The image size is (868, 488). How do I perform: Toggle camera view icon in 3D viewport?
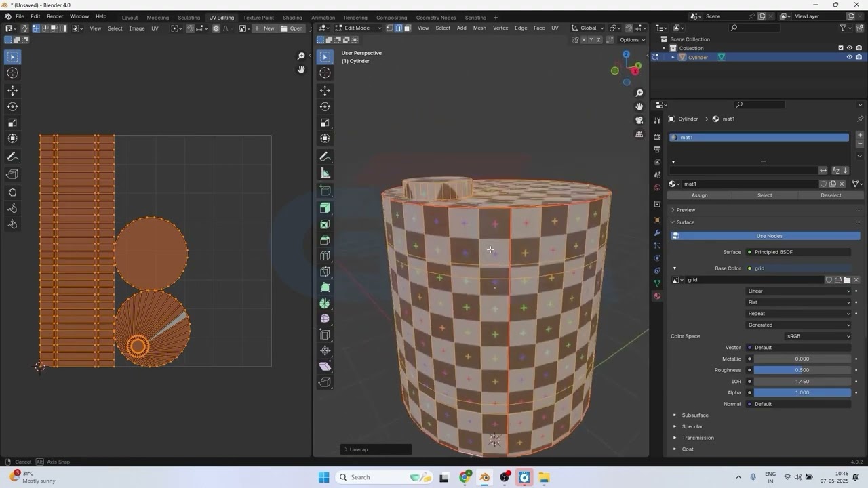tap(639, 120)
